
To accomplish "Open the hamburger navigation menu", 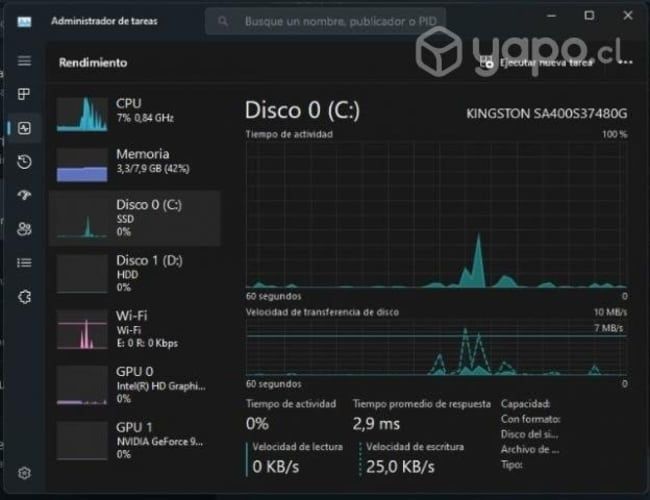I will click(24, 61).
